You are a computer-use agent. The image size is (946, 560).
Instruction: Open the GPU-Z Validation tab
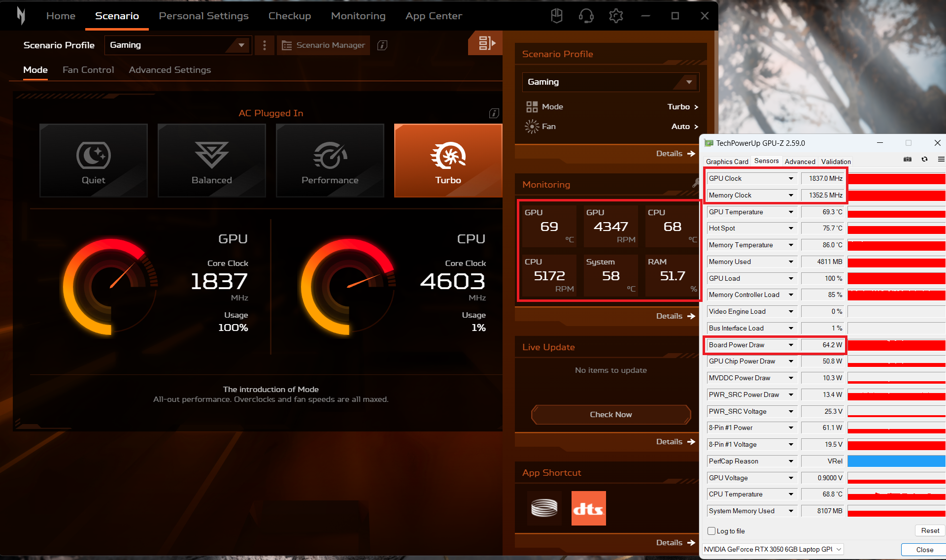(x=836, y=162)
